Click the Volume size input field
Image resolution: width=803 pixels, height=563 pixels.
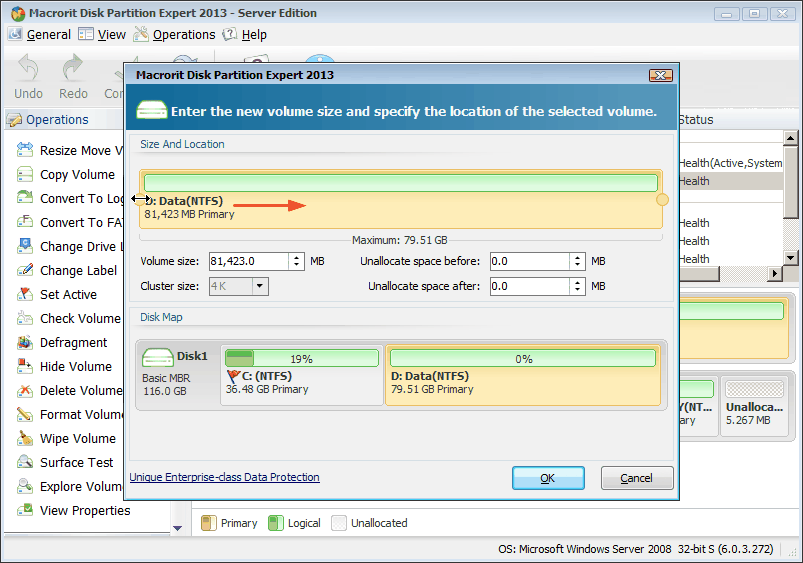coord(249,261)
